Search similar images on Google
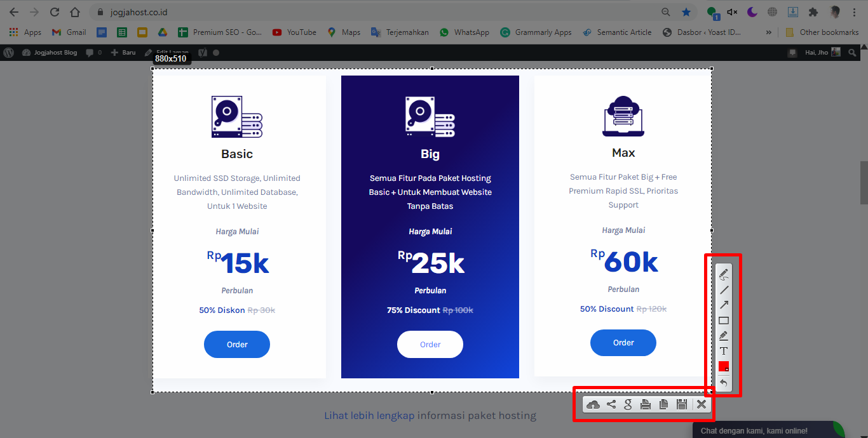 pyautogui.click(x=628, y=404)
